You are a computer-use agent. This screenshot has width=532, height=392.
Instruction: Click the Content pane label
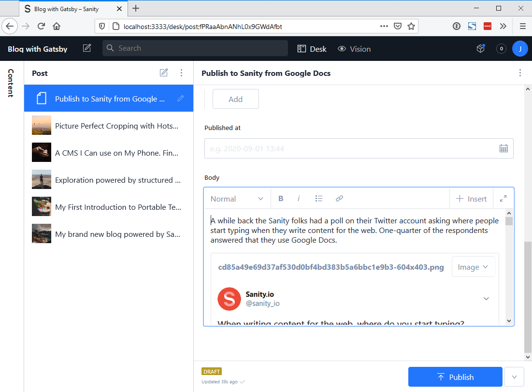click(11, 83)
